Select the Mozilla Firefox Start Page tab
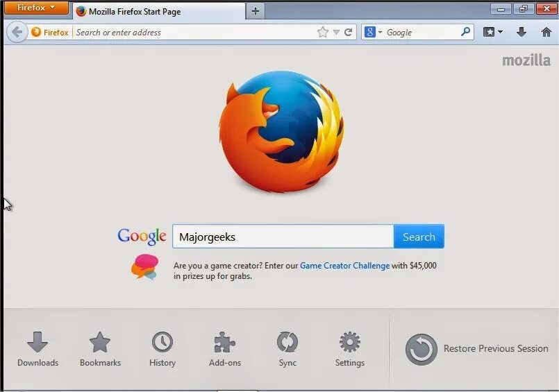559x392 pixels. pyautogui.click(x=159, y=11)
